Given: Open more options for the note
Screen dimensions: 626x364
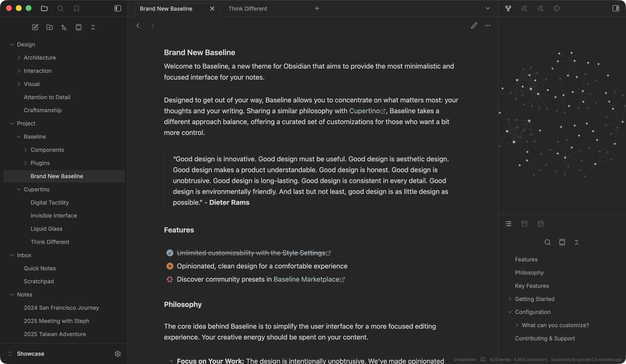Looking at the screenshot, I should (x=488, y=26).
